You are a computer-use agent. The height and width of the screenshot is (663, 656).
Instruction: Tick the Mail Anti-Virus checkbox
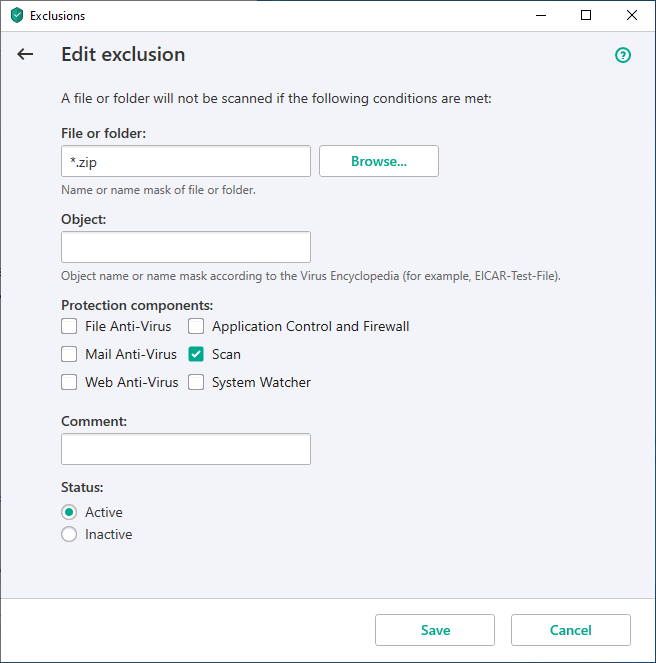coord(69,354)
